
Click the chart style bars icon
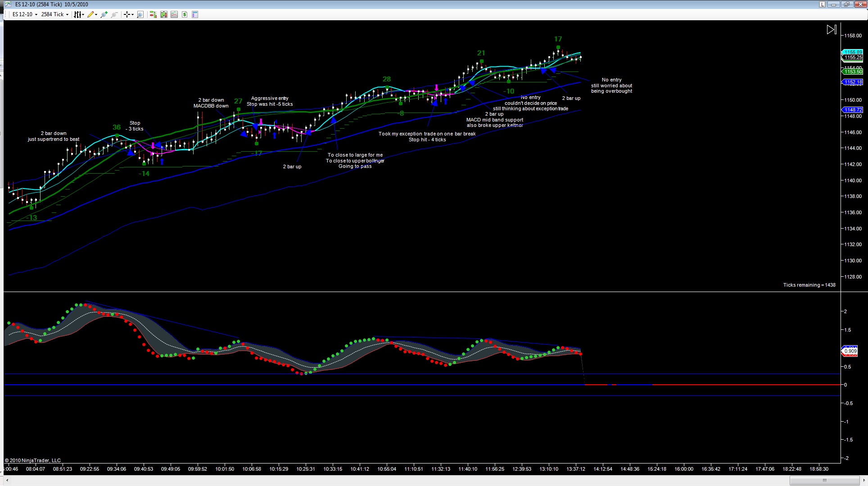click(x=77, y=14)
